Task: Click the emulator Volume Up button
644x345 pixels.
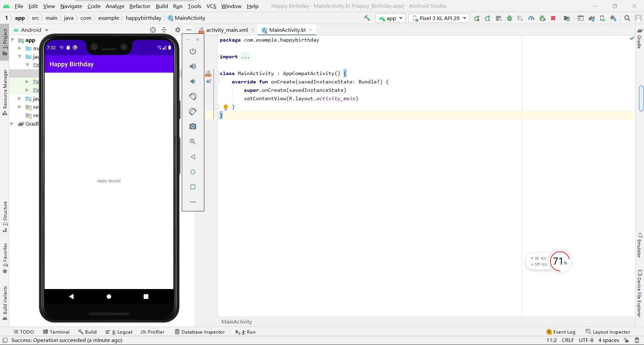Action: (193, 66)
